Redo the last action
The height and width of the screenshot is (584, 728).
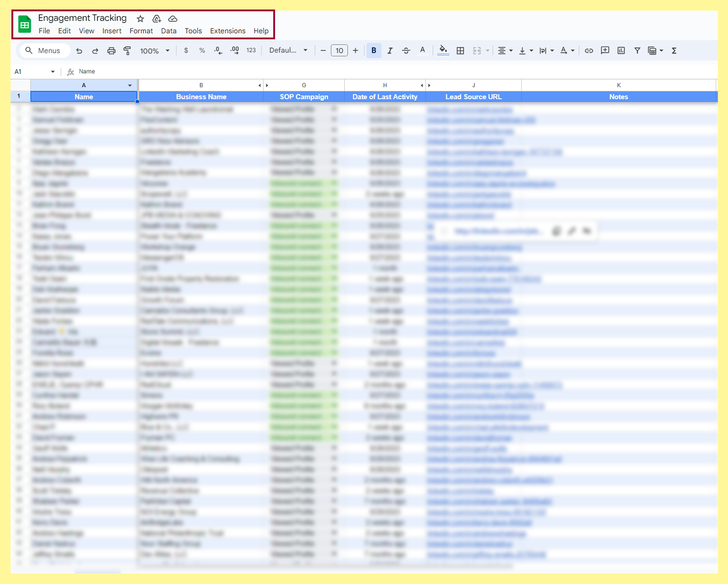coord(95,51)
